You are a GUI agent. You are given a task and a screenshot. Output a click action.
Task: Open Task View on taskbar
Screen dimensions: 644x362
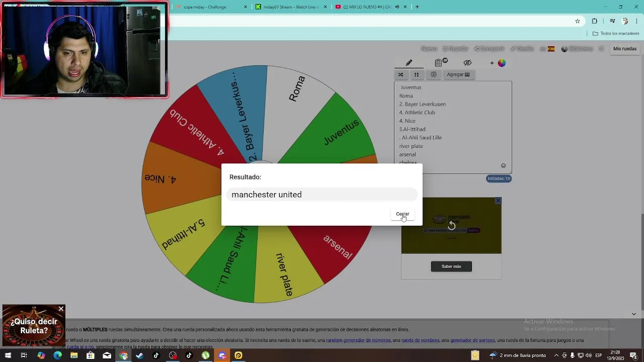tap(24, 355)
